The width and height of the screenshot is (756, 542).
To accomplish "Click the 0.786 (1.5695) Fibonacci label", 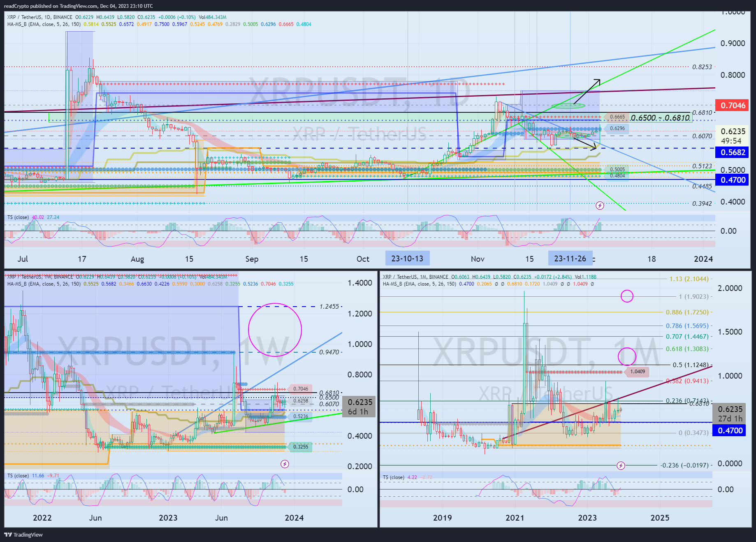I will click(x=687, y=326).
